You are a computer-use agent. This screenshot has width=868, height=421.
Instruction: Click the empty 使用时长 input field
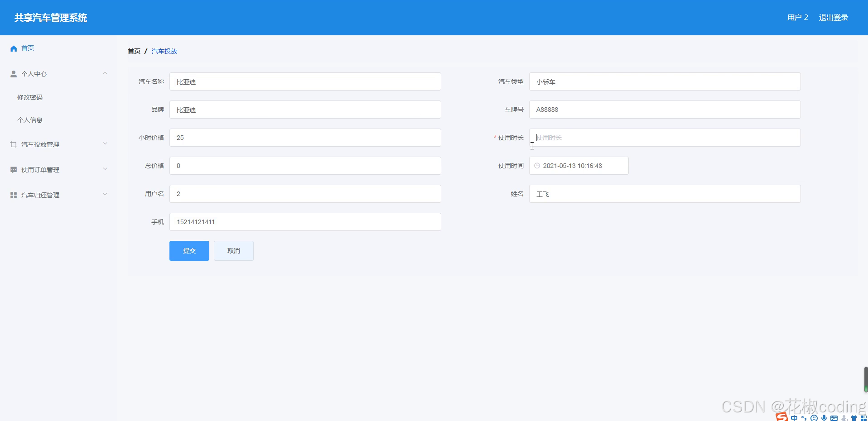pyautogui.click(x=665, y=138)
